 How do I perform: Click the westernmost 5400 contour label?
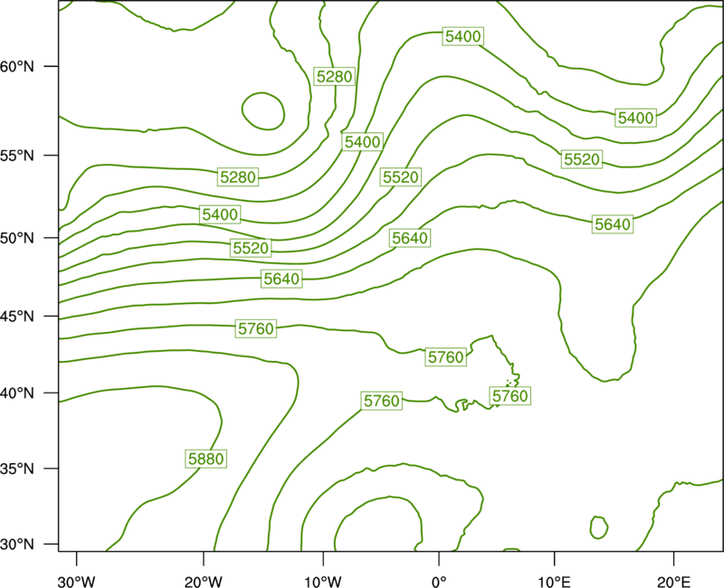(220, 214)
